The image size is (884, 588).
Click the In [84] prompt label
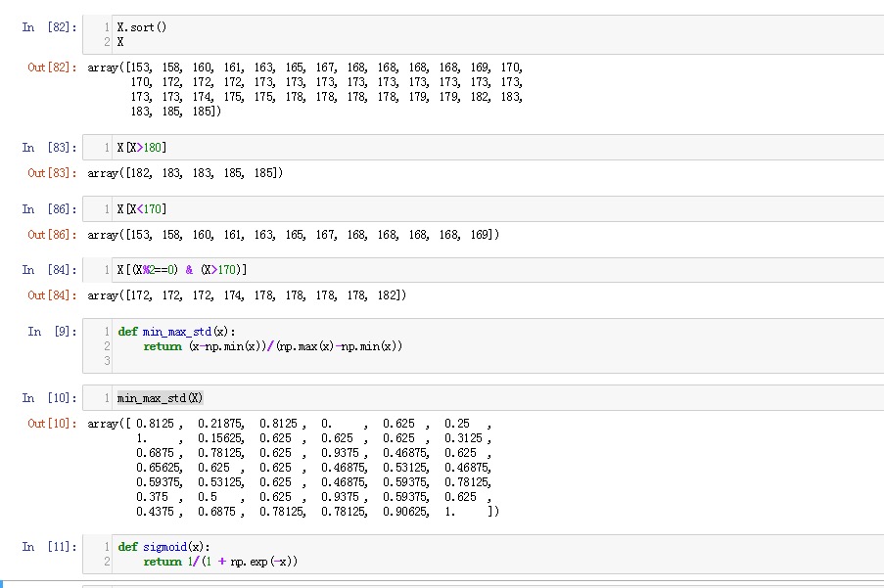click(x=49, y=270)
